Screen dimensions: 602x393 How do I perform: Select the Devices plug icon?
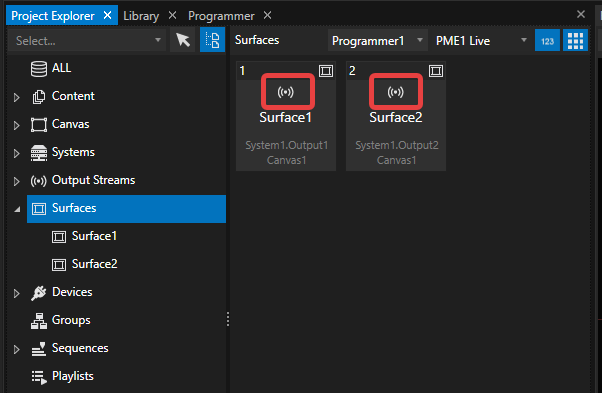(x=39, y=293)
